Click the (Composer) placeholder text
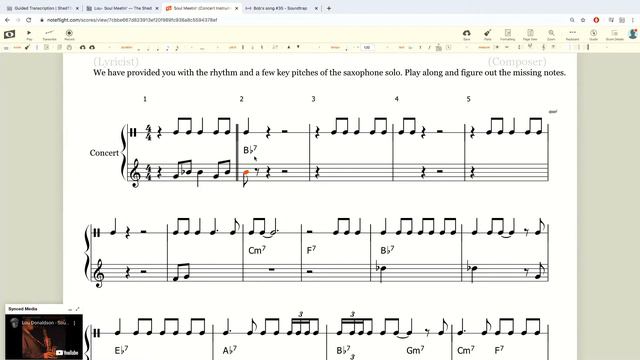Viewport: 640px width, 360px height. tap(517, 62)
